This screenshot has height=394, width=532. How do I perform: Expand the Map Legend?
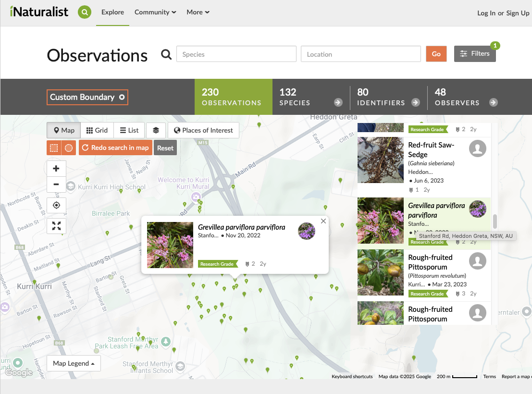pyautogui.click(x=74, y=364)
